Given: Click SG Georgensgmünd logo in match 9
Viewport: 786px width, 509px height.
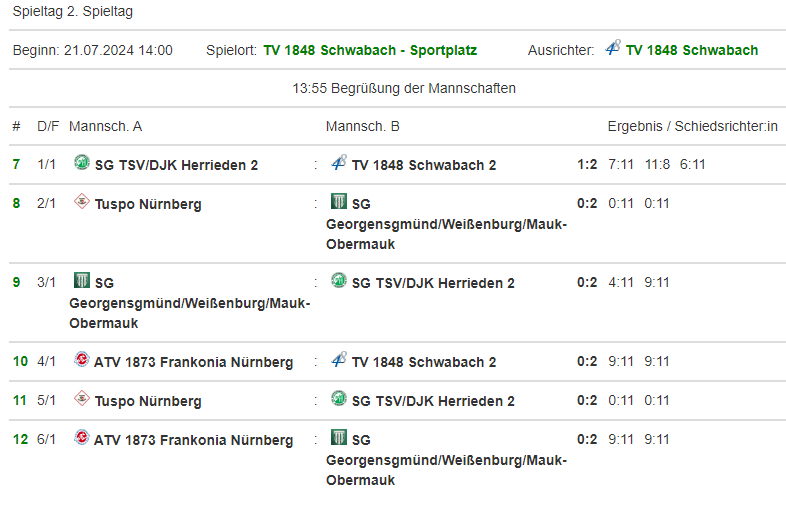Looking at the screenshot, I should click(82, 281).
